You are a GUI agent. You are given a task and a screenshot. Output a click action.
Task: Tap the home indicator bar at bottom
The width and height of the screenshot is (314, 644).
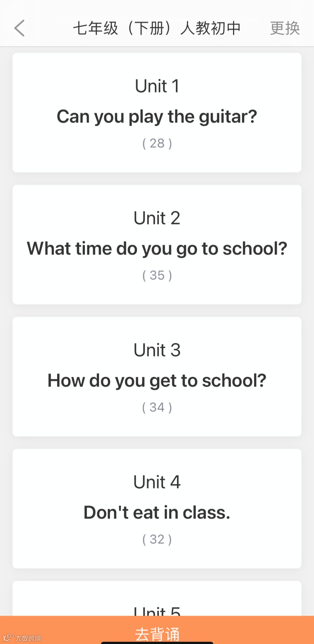(x=157, y=642)
